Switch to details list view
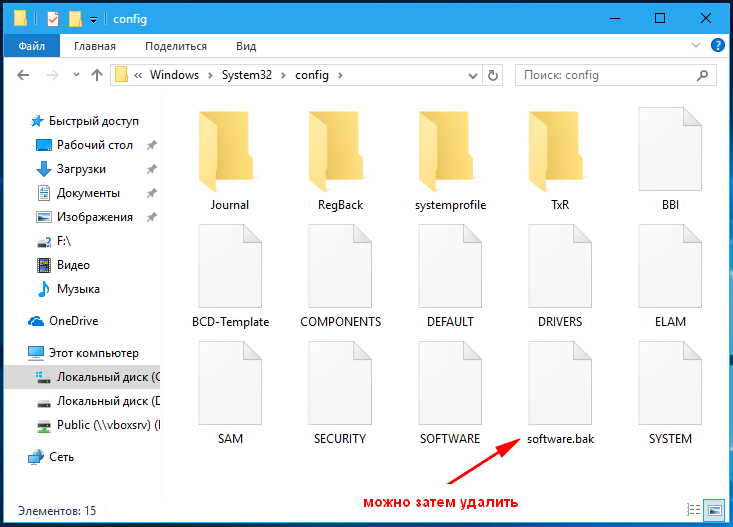 (x=693, y=510)
